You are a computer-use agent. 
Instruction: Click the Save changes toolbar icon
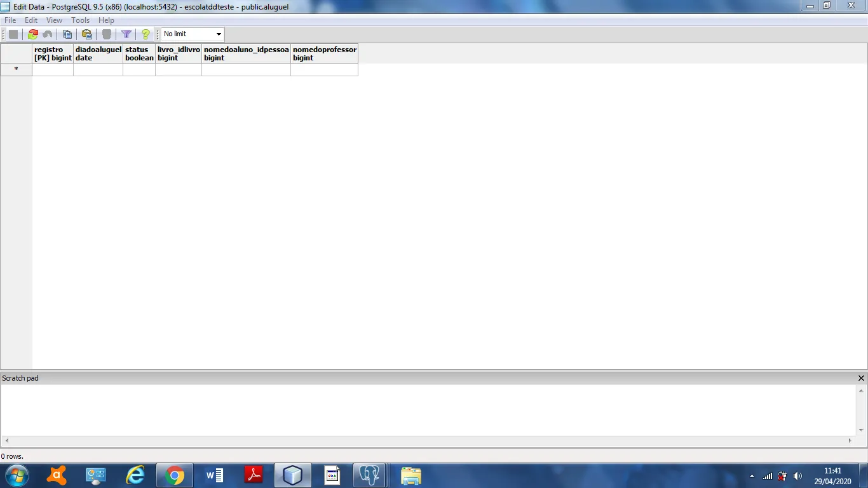coord(13,34)
